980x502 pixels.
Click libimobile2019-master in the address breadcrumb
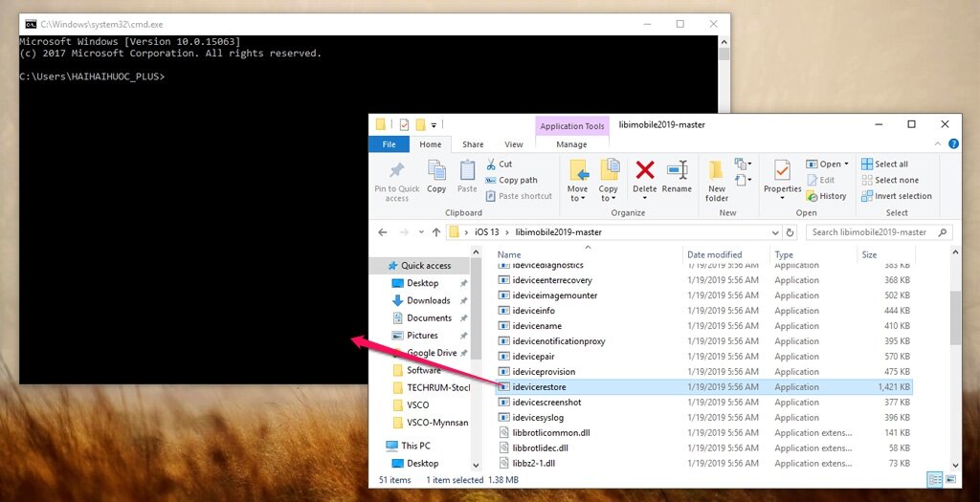coord(559,232)
